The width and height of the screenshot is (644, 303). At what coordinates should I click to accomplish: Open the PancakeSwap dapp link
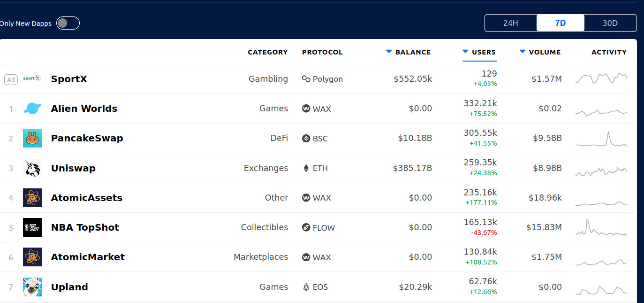[87, 138]
